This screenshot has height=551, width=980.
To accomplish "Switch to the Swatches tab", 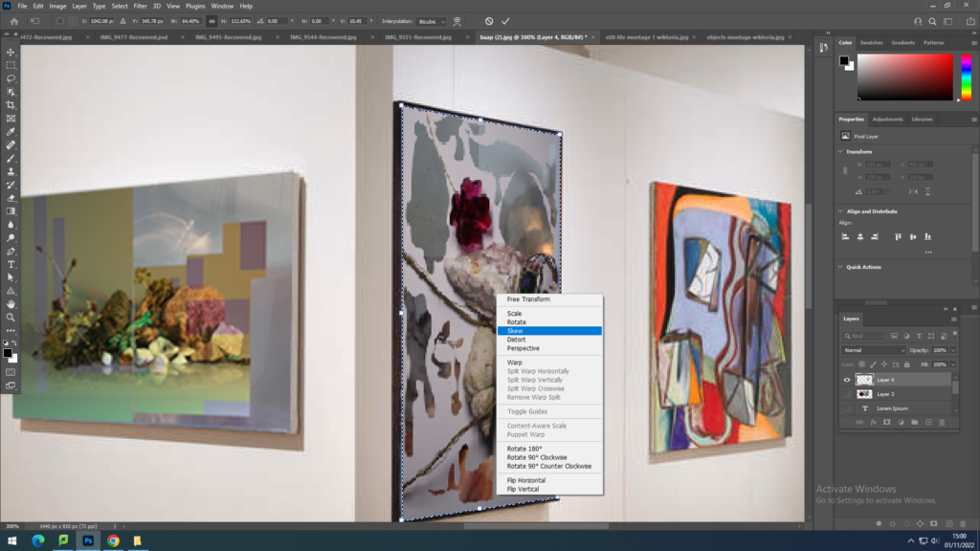I will [871, 43].
